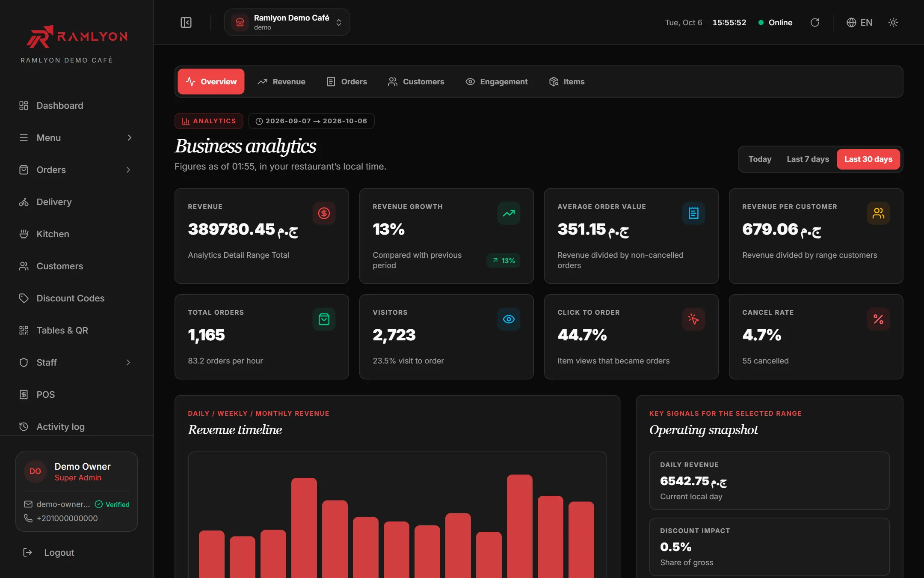
Task: Click the date range 2026-09-07 chip
Action: 311,121
